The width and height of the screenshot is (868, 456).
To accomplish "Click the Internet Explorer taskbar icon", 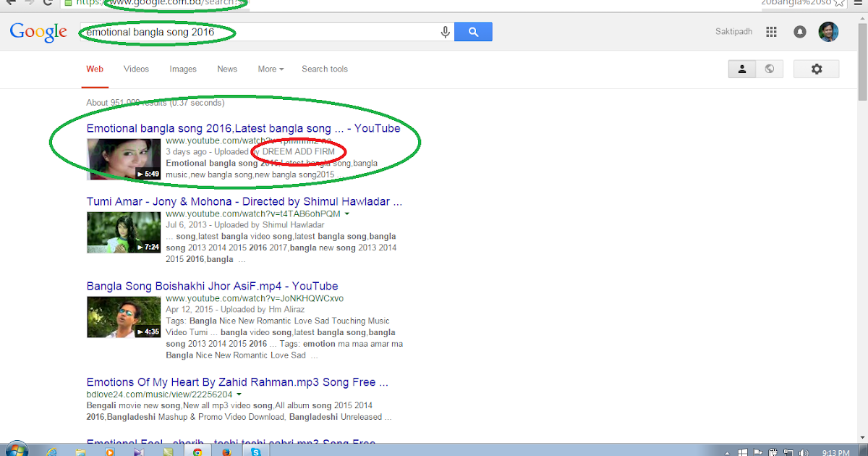I will tap(52, 452).
